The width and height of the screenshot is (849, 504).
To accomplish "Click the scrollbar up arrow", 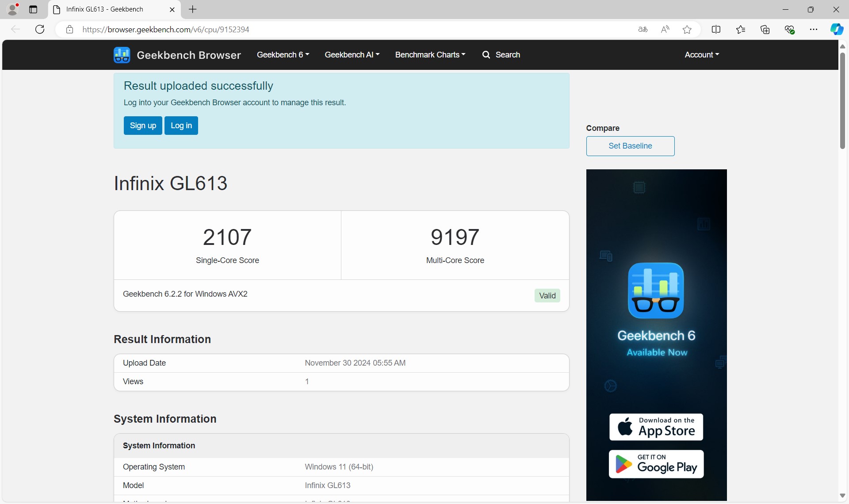I will click(842, 46).
